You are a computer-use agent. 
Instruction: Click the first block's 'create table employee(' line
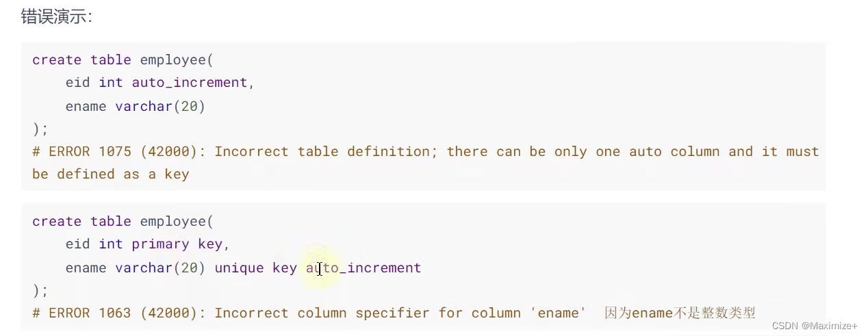click(123, 60)
